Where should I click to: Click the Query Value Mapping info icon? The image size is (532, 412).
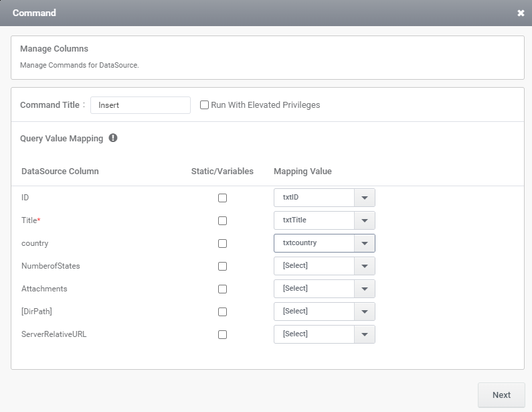click(113, 138)
